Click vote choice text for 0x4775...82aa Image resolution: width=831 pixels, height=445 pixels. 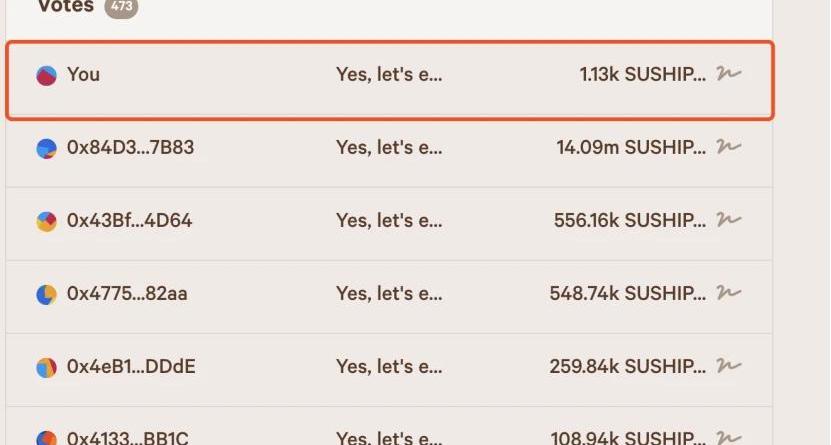[x=388, y=294]
